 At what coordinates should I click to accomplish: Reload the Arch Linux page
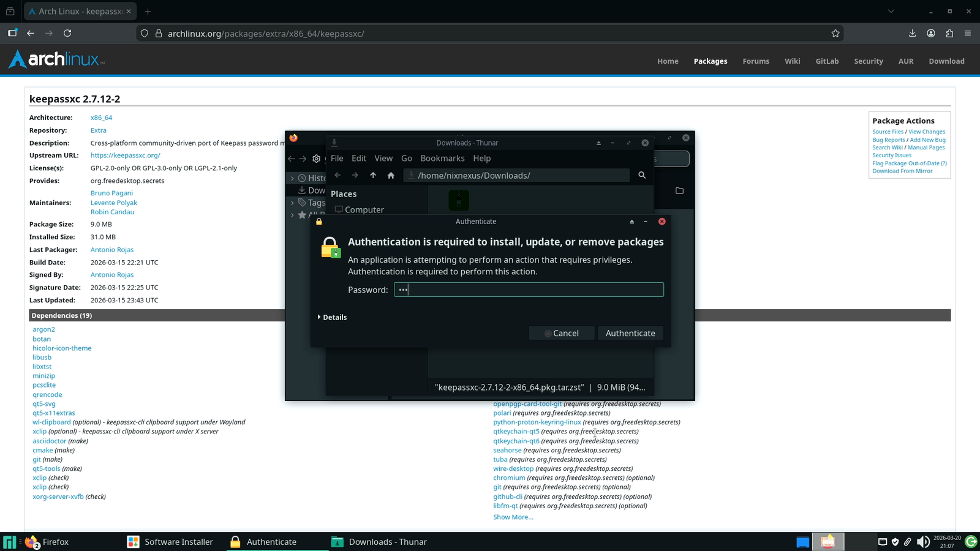[67, 33]
